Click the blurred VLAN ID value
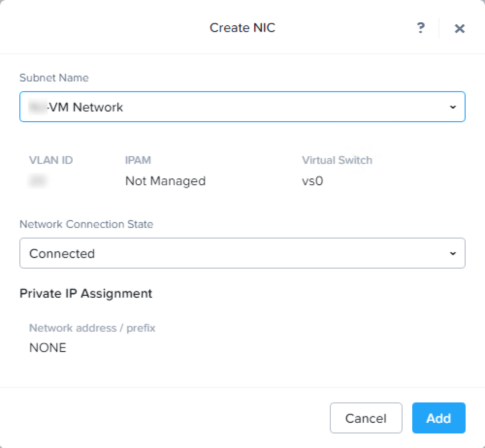 coord(35,181)
